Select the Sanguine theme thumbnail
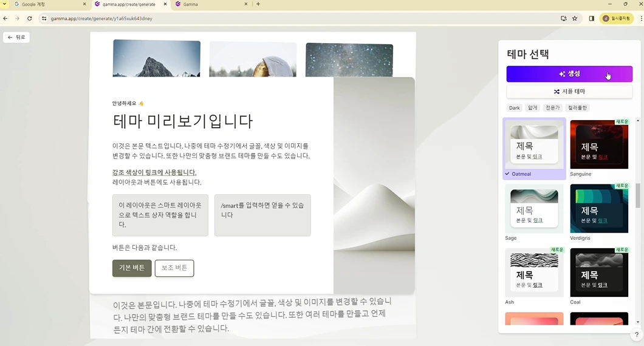 pos(599,144)
